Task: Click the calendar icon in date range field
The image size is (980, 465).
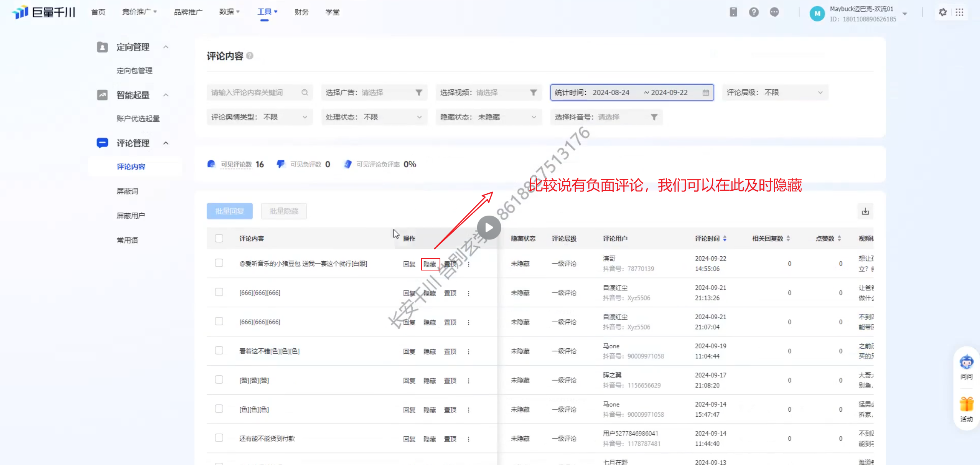Action: [x=706, y=92]
